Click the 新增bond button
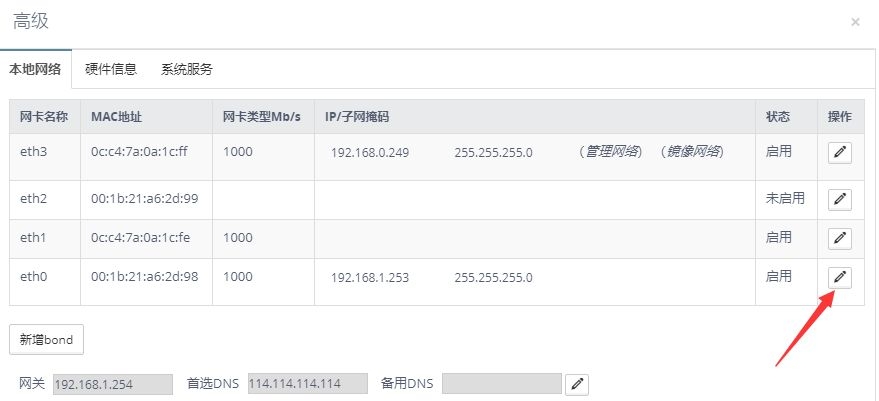 point(47,339)
